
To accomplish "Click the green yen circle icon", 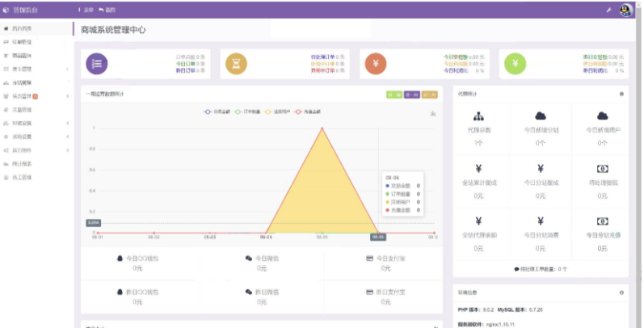I will (515, 64).
